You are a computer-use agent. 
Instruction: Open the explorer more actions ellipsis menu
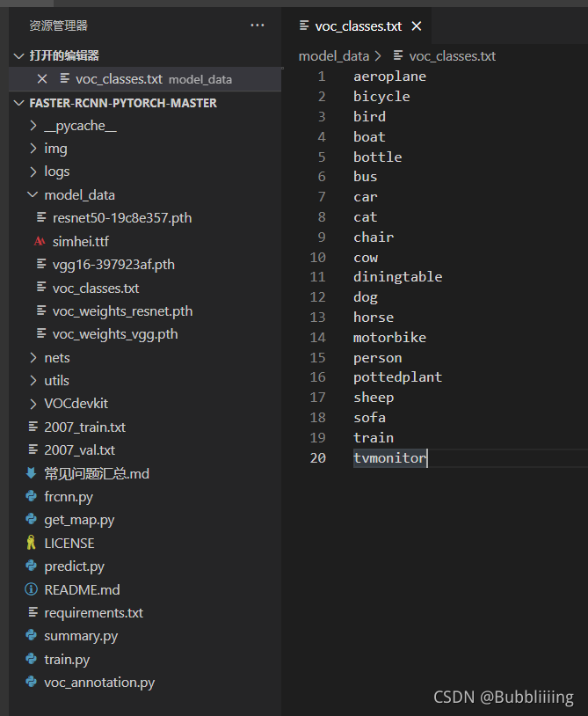click(258, 26)
